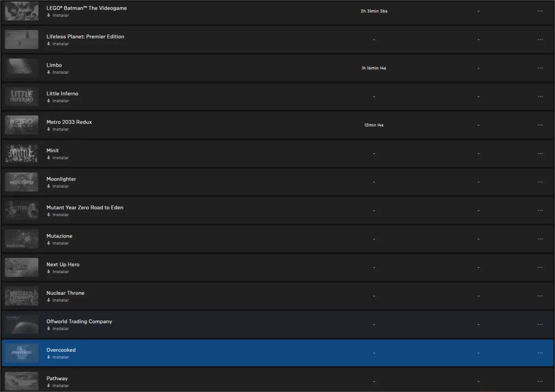Open the three-dot menu for Mutazione
Viewport: 555px width, 392px height.
pos(540,239)
